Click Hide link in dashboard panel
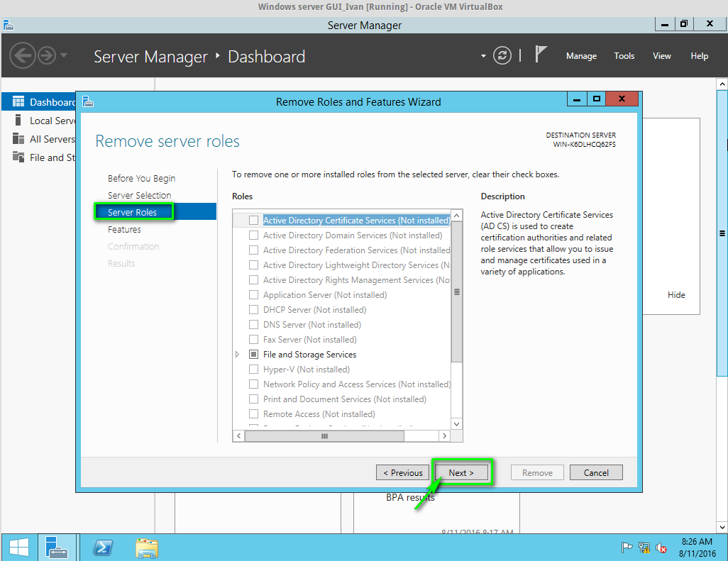 click(x=676, y=294)
